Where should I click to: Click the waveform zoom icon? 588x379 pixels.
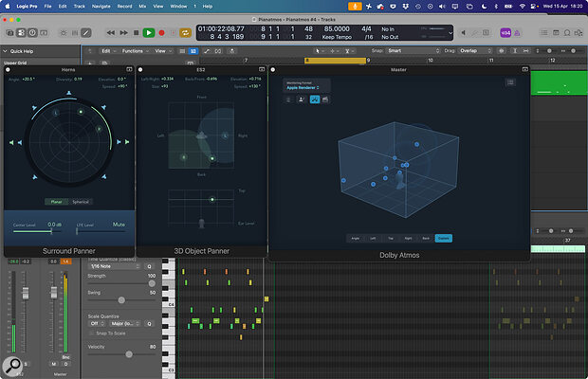tap(502, 51)
